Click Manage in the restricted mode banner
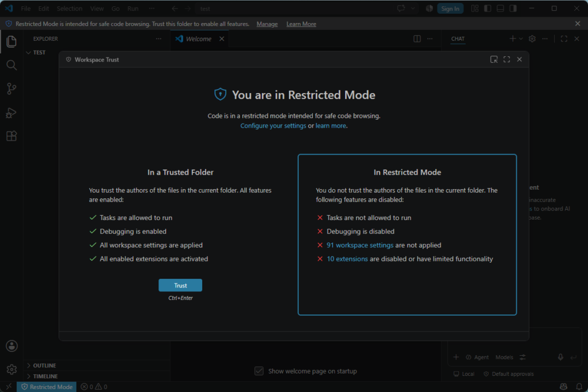Image resolution: width=588 pixels, height=392 pixels. pos(267,24)
